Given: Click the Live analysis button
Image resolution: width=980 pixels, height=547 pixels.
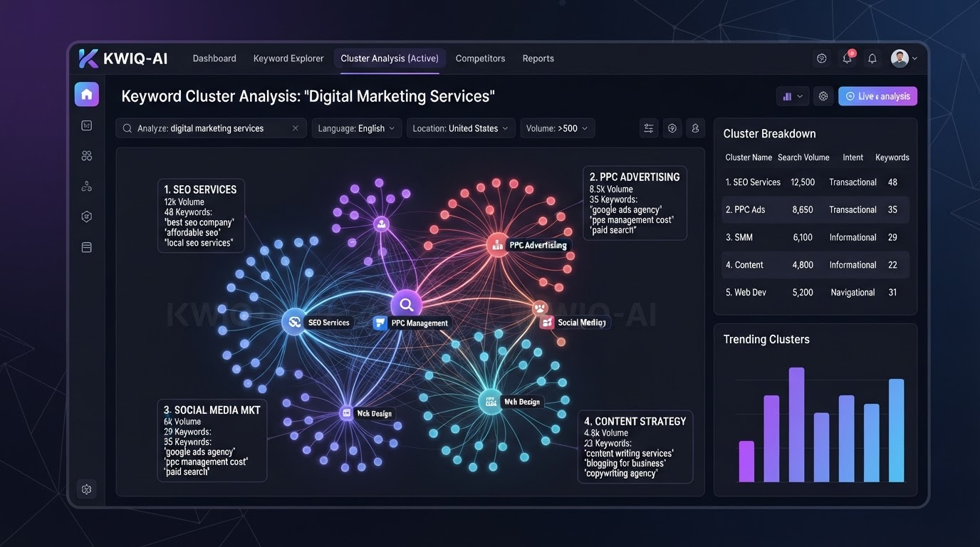Looking at the screenshot, I should tap(877, 96).
